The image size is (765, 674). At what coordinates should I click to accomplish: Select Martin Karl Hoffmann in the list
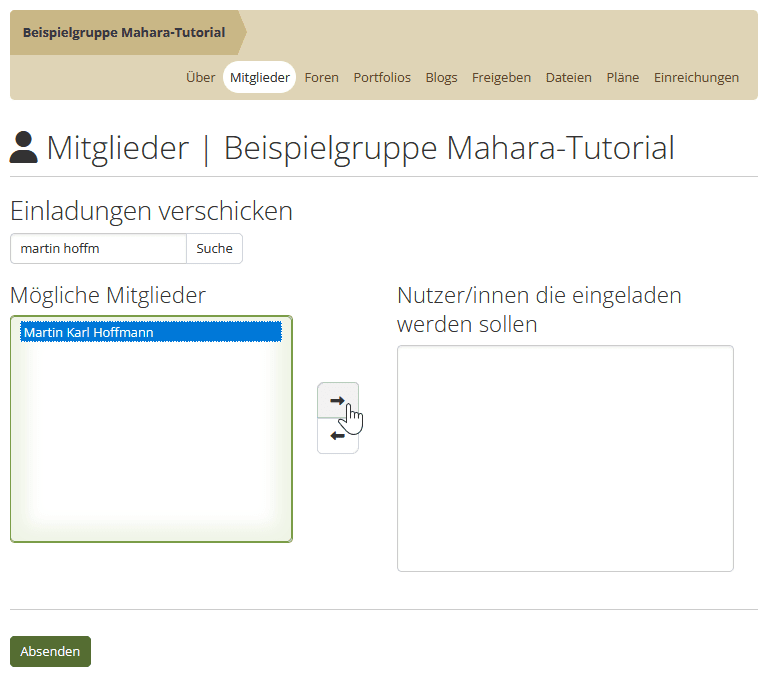pos(151,332)
